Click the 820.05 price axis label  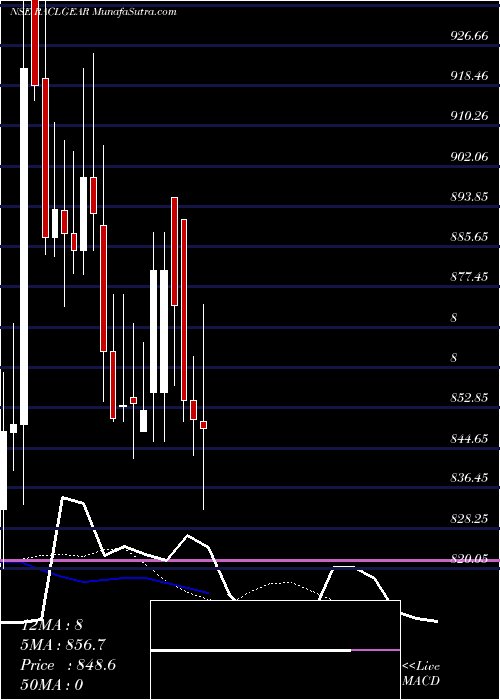pos(469,558)
